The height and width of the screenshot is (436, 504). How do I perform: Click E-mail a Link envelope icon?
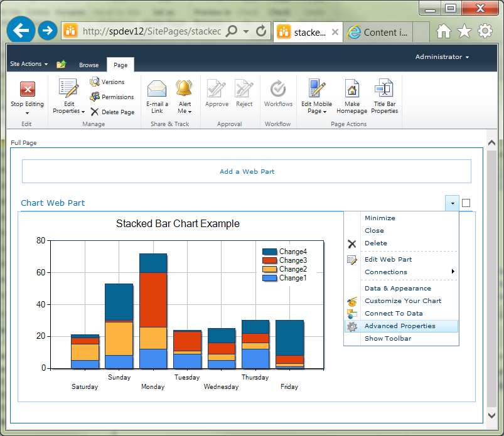[157, 88]
